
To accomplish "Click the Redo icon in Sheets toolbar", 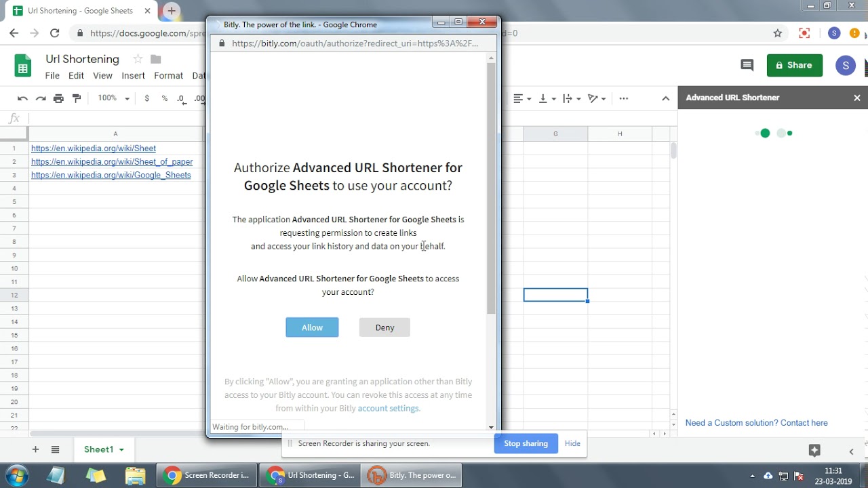I will (41, 98).
